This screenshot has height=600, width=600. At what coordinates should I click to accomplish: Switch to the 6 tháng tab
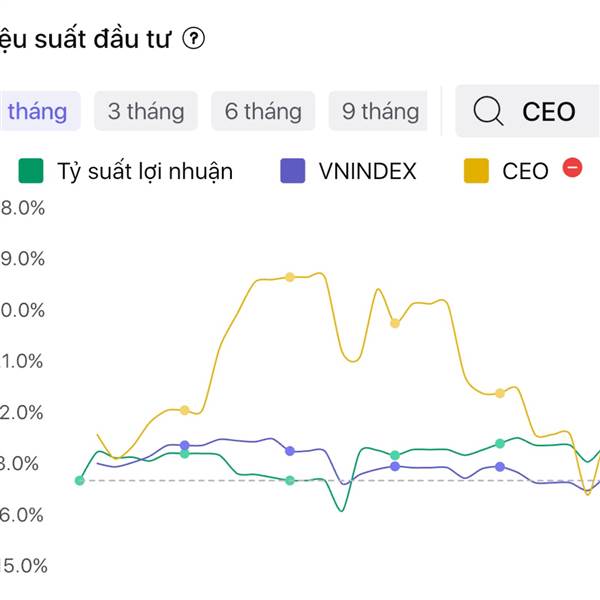[x=263, y=111]
